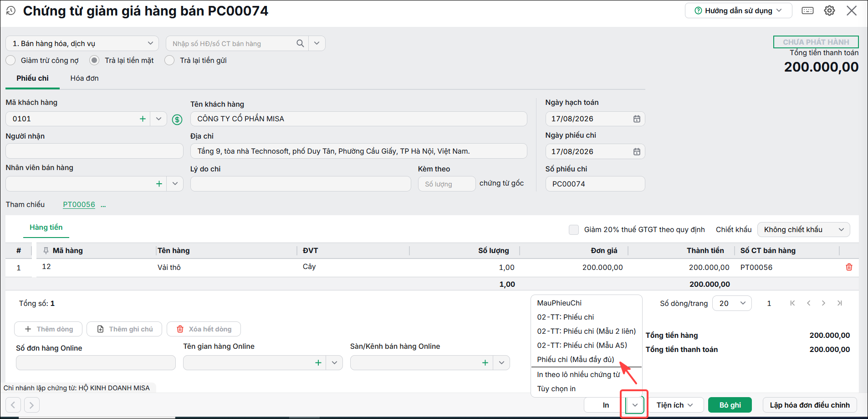
Task: Click the search magnifier in invoice number box
Action: coord(300,43)
